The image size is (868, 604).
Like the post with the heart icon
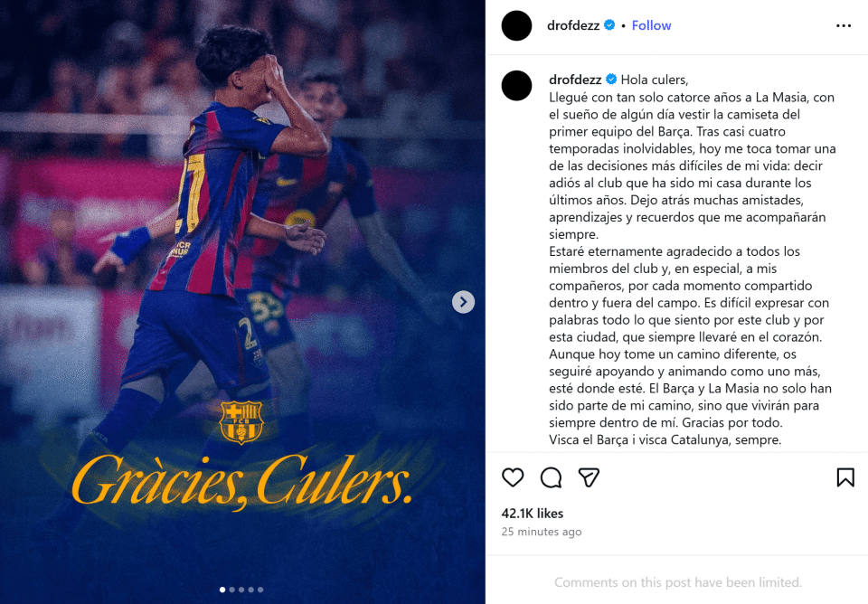click(513, 477)
